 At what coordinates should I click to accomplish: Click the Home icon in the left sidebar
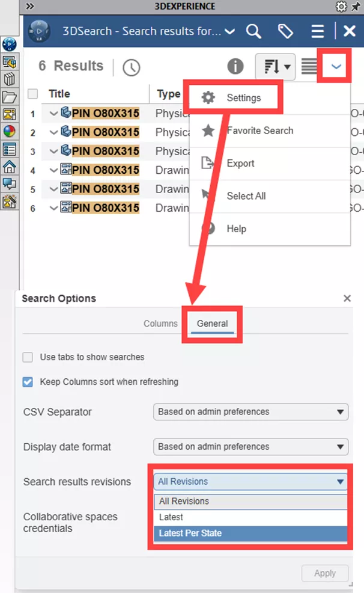[10, 166]
